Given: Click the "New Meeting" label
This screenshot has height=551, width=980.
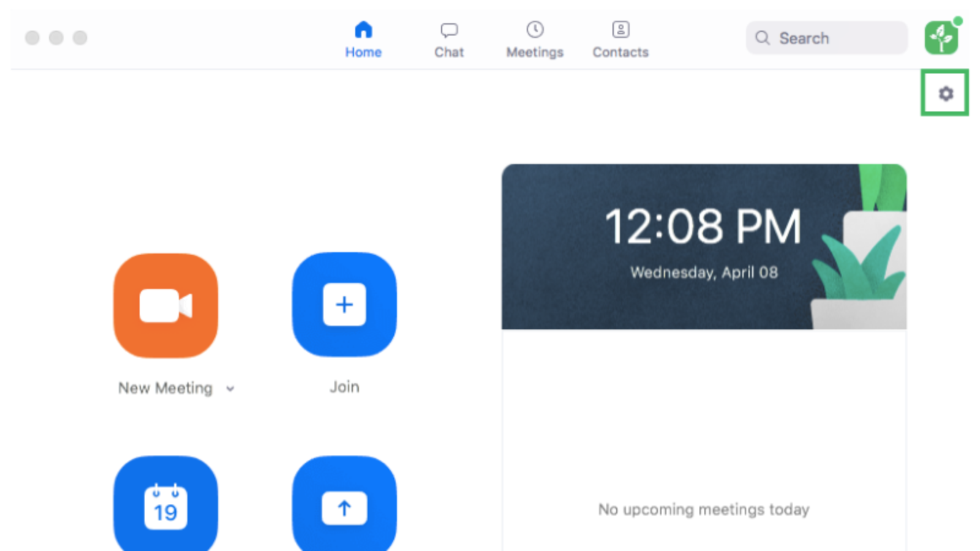Looking at the screenshot, I should [165, 388].
